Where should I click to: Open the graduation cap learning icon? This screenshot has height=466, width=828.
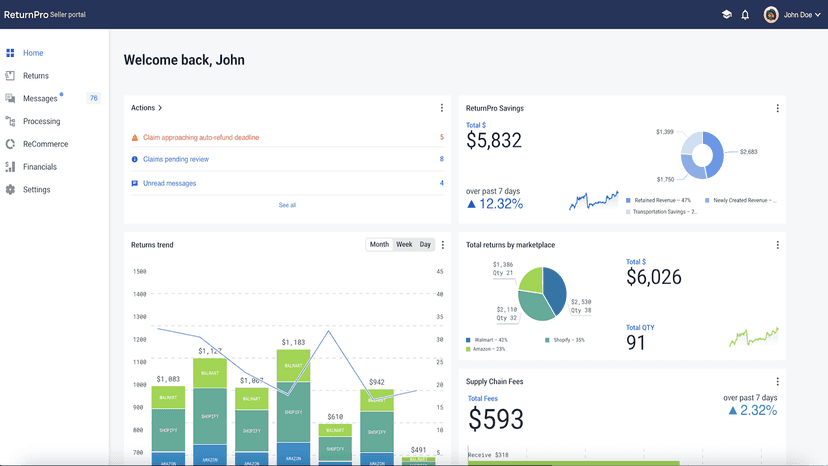click(x=727, y=15)
